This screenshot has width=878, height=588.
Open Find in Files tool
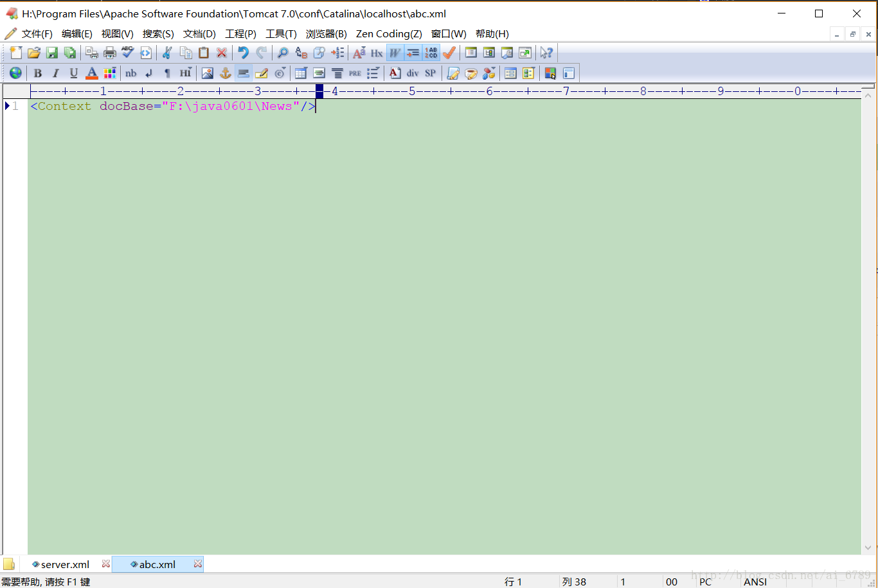319,53
